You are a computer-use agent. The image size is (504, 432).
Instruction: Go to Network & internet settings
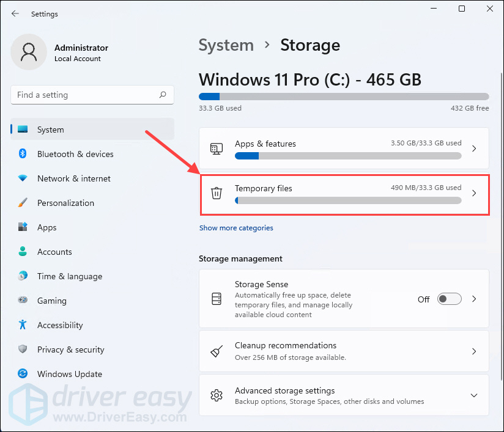click(92, 178)
